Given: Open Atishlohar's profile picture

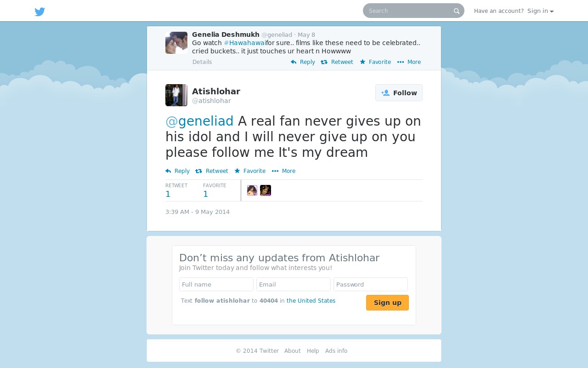Looking at the screenshot, I should click(176, 95).
